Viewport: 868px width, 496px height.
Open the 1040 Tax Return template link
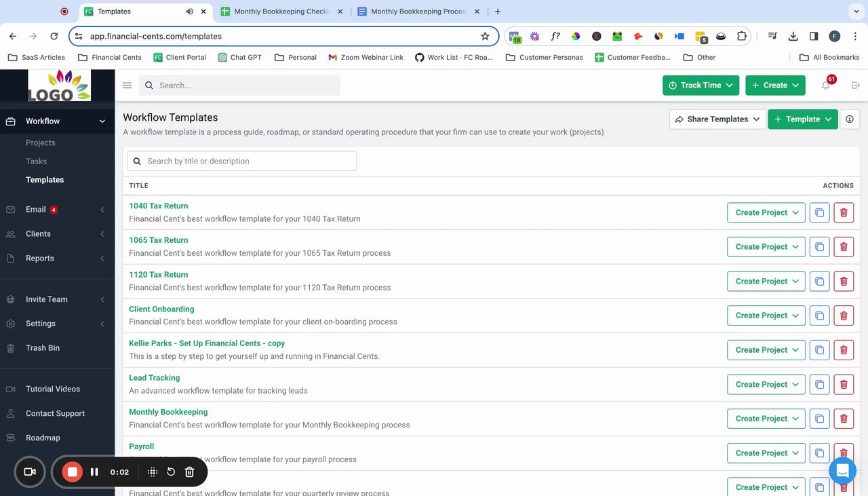(x=159, y=206)
